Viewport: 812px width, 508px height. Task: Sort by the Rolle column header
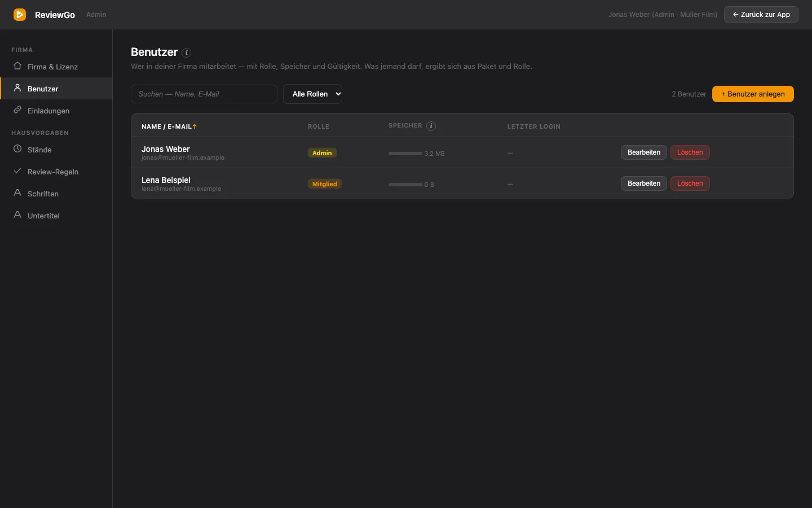(319, 126)
